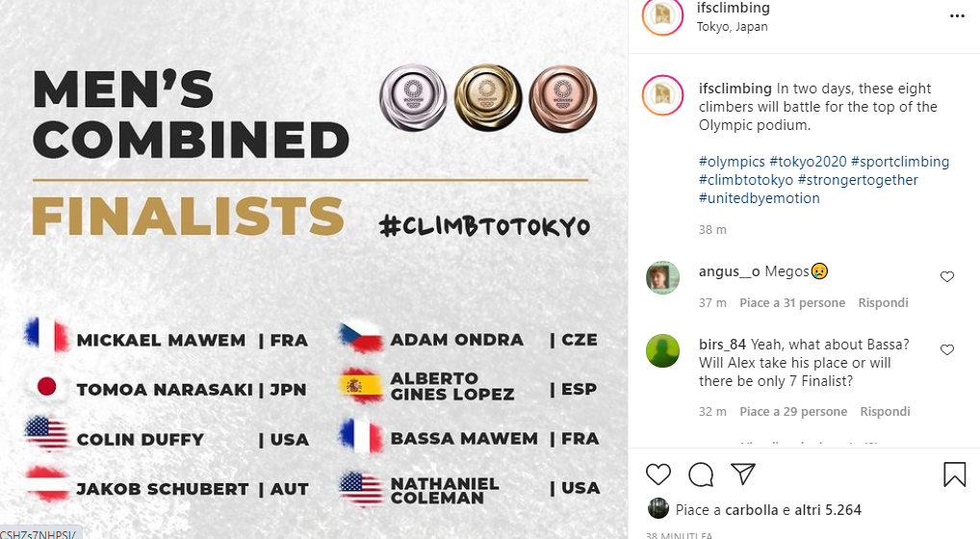980x539 pixels.
Task: Open the #sportclimbing hashtag
Action: (x=899, y=162)
